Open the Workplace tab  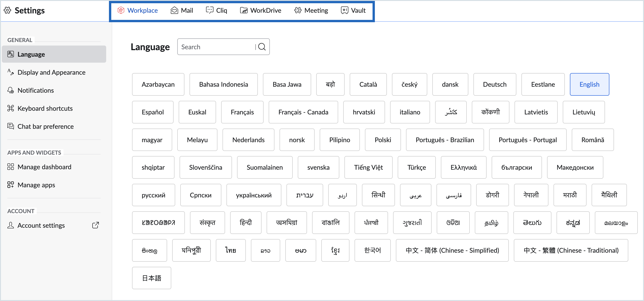138,10
